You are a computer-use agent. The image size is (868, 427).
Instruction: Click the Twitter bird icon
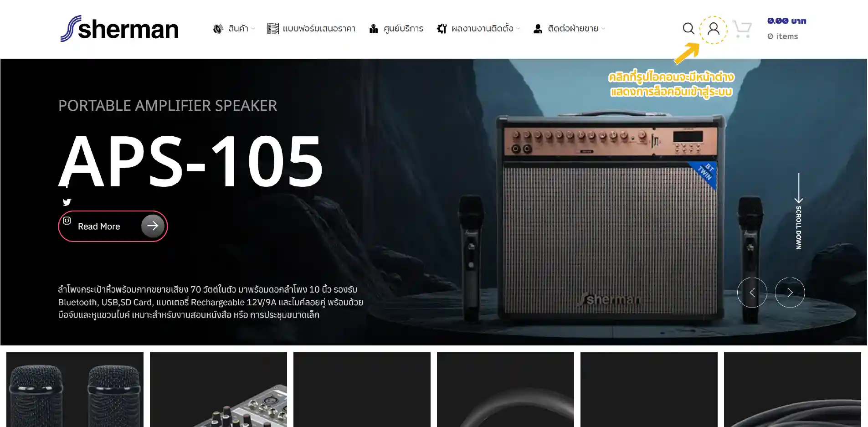67,202
